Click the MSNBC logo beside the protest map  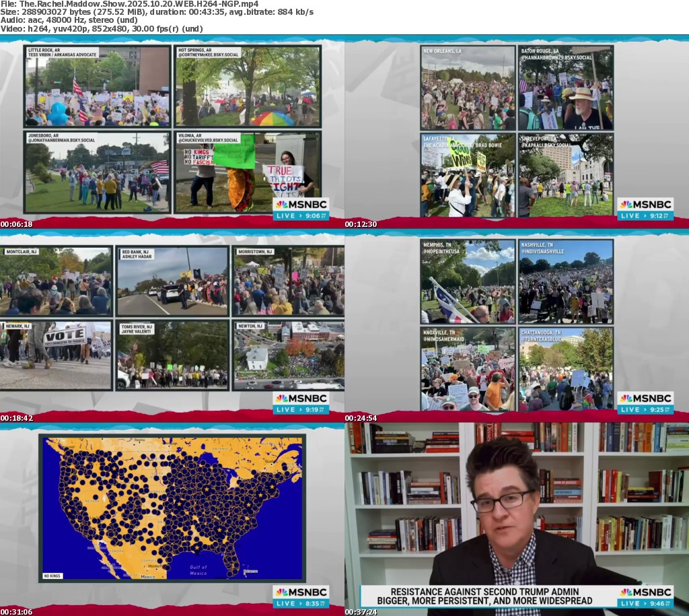pos(301,592)
